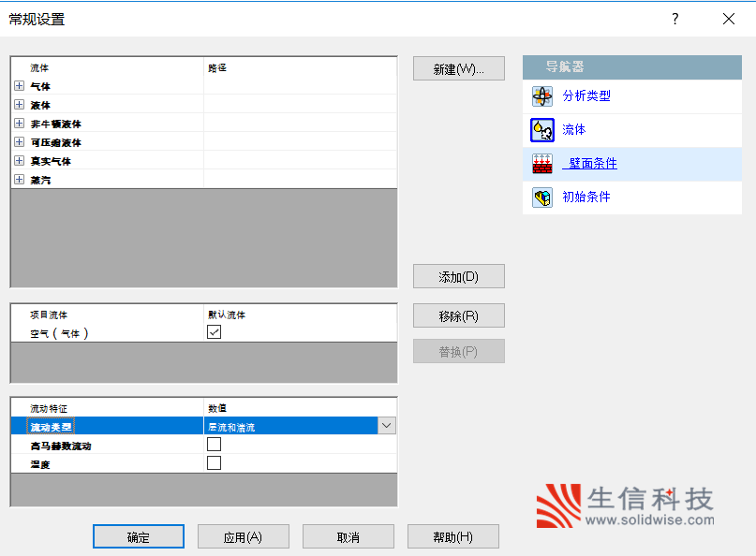Viewport: 756px width, 556px height.
Task: Enable the 高马赫数流动 checkbox
Action: [x=215, y=445]
